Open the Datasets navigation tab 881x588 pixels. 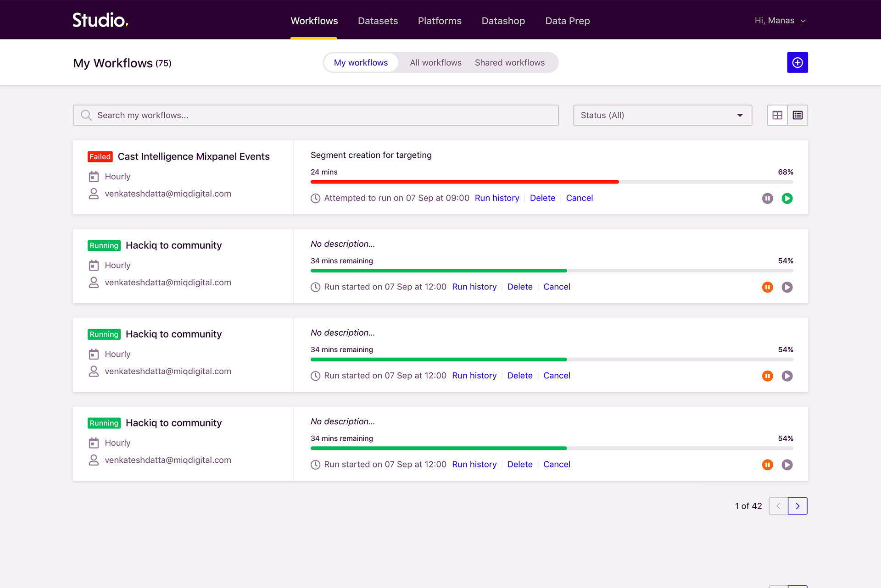tap(378, 21)
